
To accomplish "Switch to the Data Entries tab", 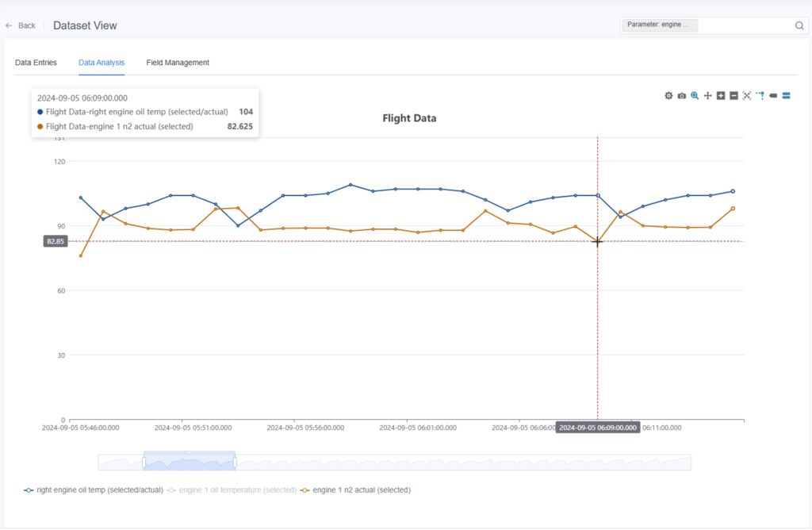I will pyautogui.click(x=36, y=63).
